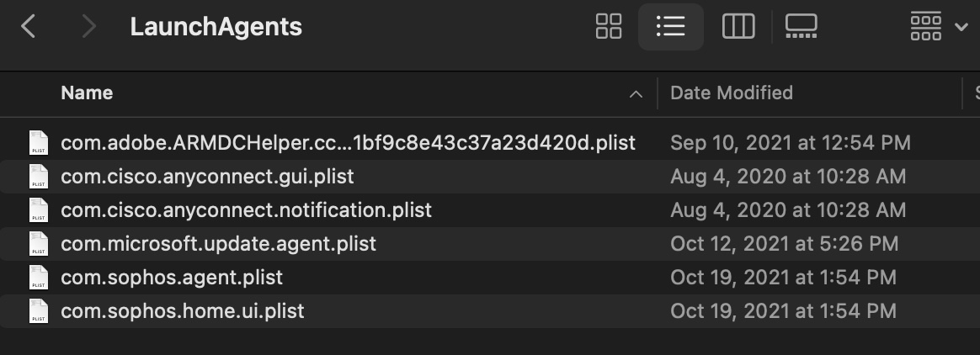Select com.sophos.agent.plist row
Screen dimensions: 980x355
pos(172,277)
